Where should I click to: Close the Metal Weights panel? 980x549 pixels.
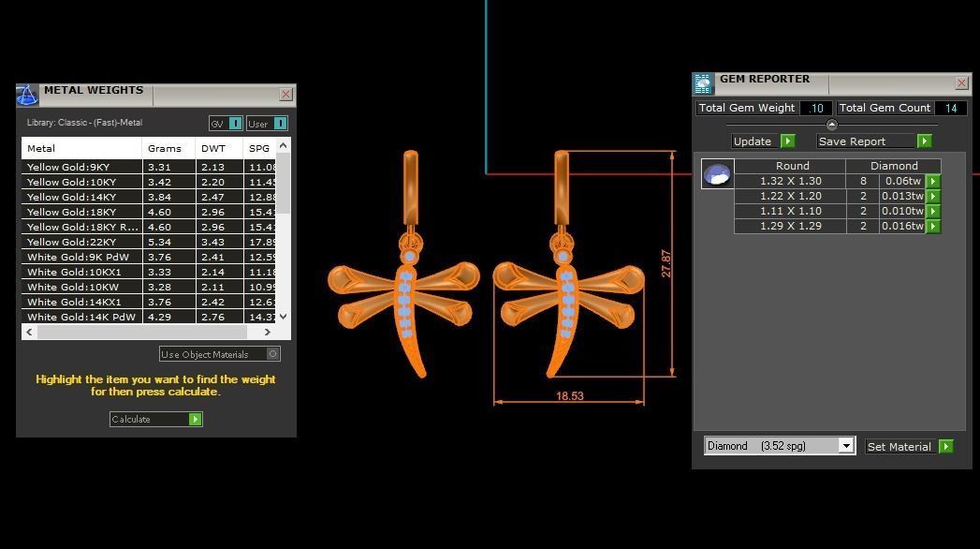(285, 94)
